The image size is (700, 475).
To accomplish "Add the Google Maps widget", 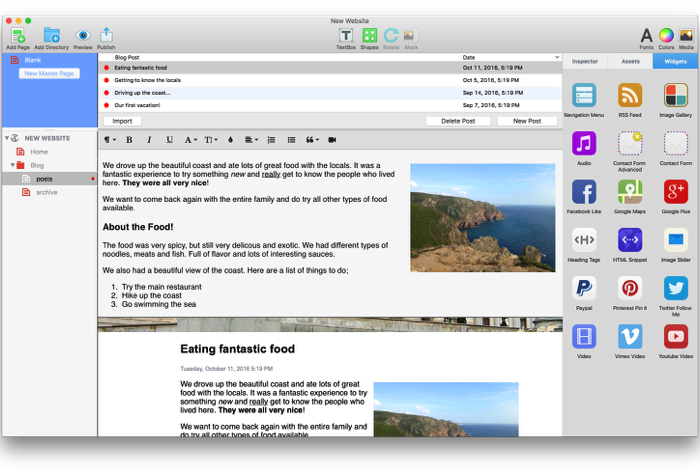I will point(630,191).
